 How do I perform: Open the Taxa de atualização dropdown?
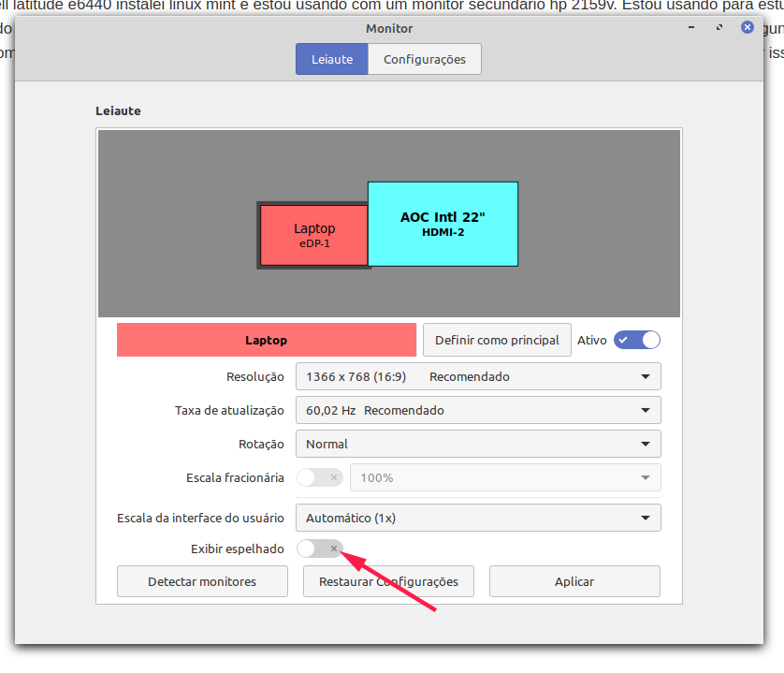(478, 410)
